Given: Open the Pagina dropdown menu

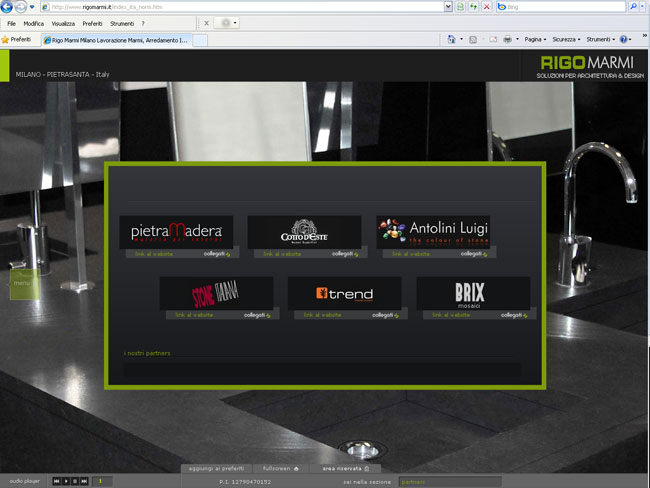Looking at the screenshot, I should pyautogui.click(x=535, y=39).
